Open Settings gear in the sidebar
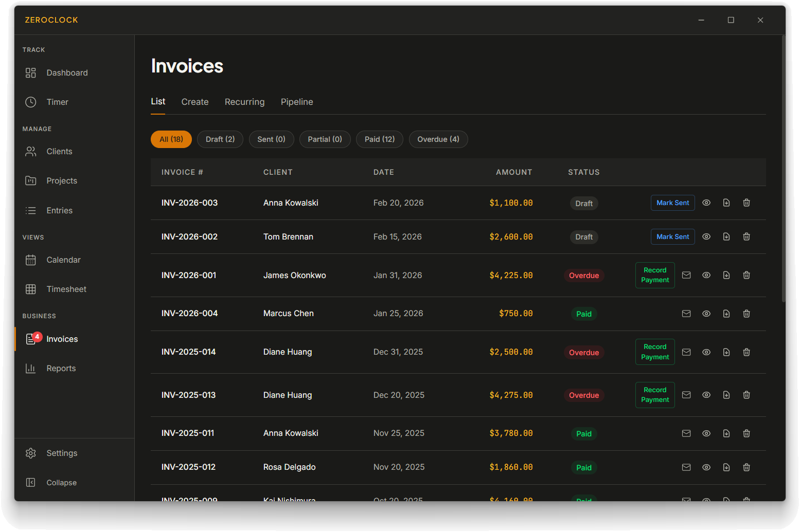The image size is (800, 532). pyautogui.click(x=31, y=453)
